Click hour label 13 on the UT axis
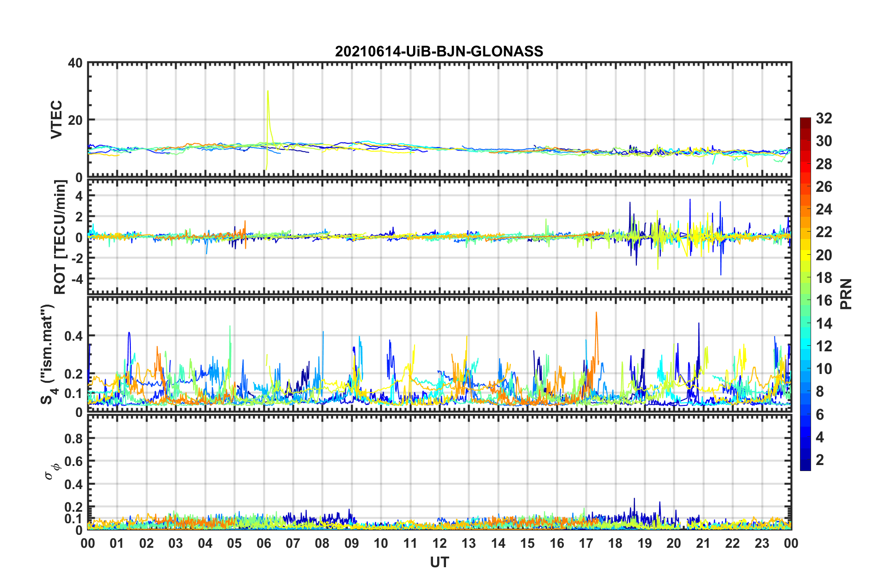The image size is (879, 588). [x=469, y=543]
